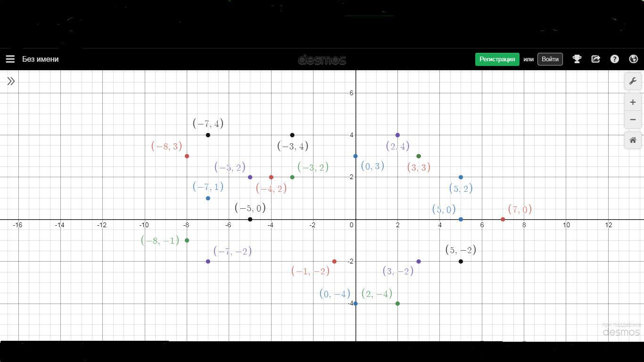Screen dimensions: 644x362
Task: Share the graph
Action: coord(595,59)
